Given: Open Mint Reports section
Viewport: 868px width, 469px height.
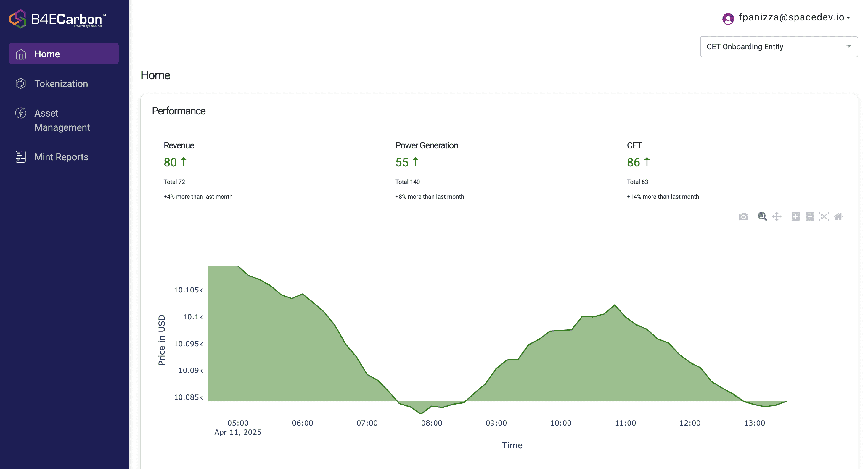Looking at the screenshot, I should point(61,157).
